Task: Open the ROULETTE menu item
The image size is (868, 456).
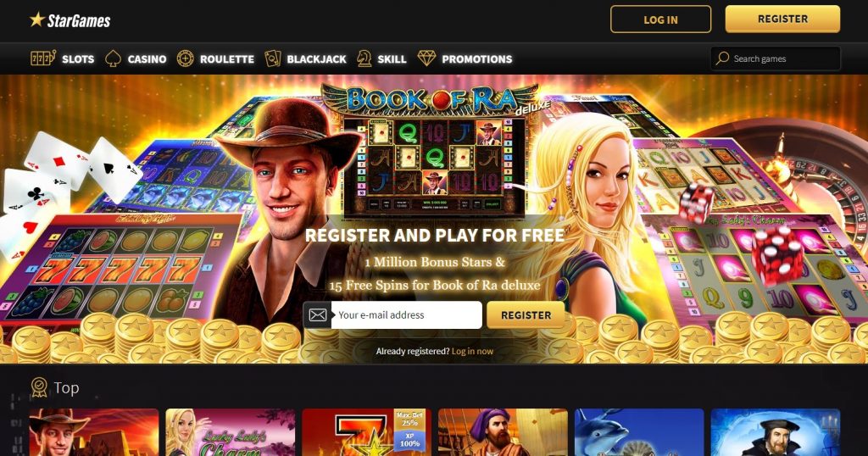Action: coord(227,58)
